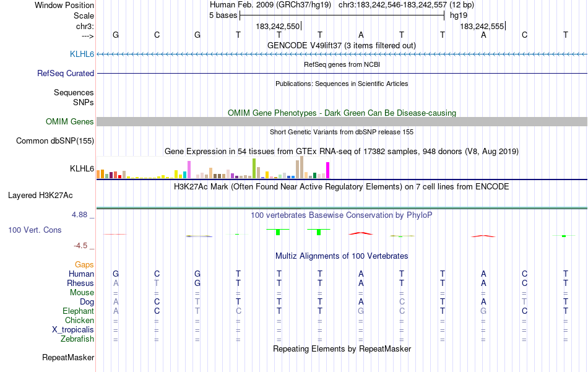Click Publications: Sequences in Scientific Articles title
This screenshot has width=588, height=372.
click(342, 84)
